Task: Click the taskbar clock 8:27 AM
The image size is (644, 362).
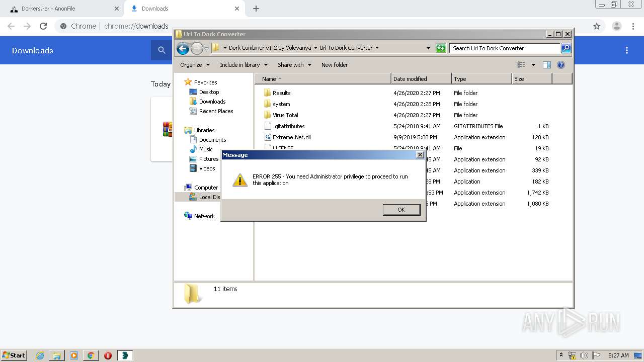Action: 618,355
